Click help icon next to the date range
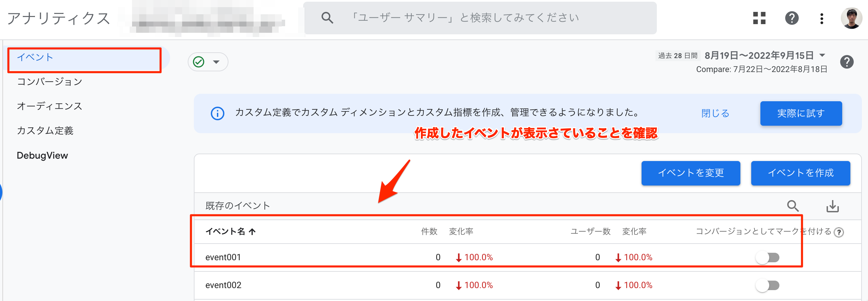Viewport: 868px width, 301px height. (x=847, y=62)
